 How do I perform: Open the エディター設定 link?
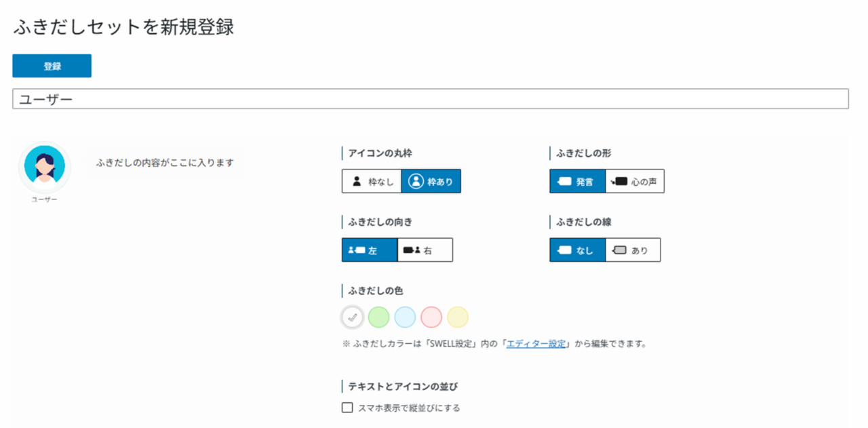[x=536, y=344]
